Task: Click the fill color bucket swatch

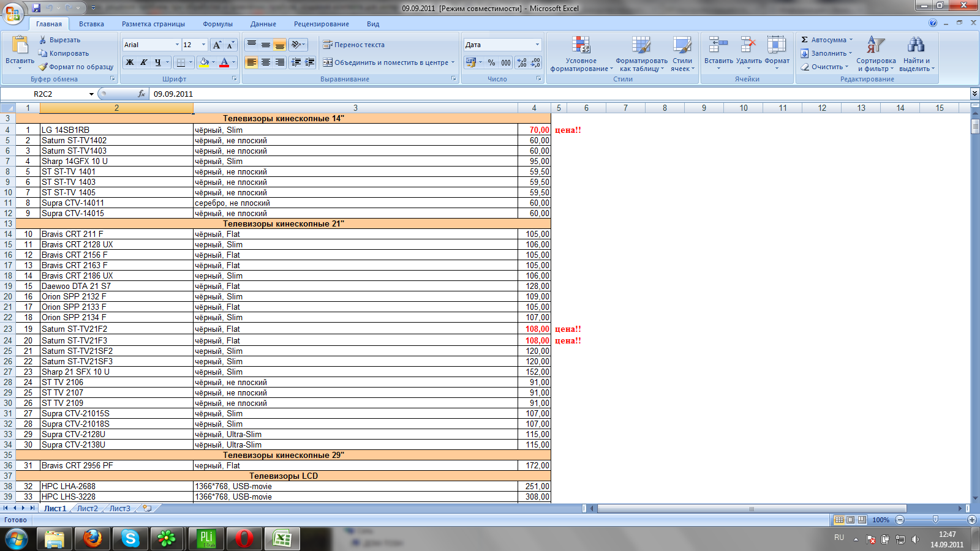Action: point(204,62)
